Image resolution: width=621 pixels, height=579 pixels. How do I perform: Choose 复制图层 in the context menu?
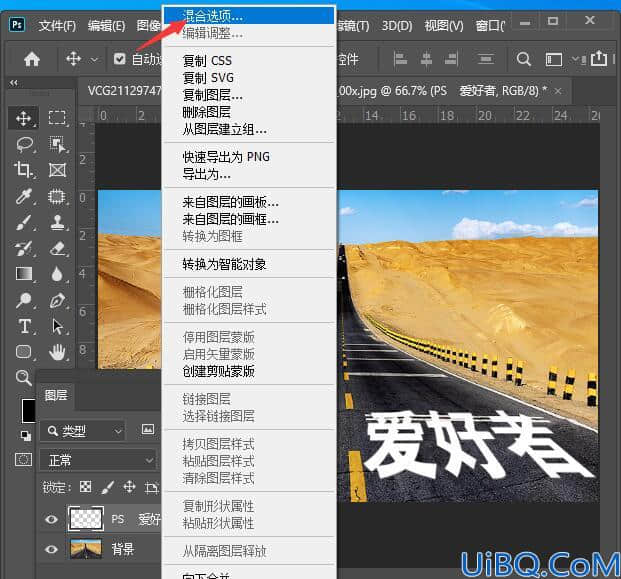[x=249, y=95]
